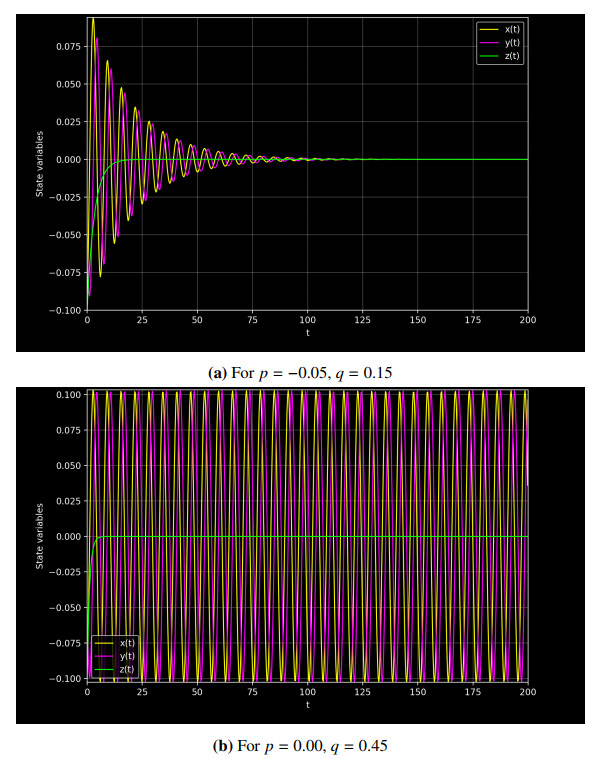Click magenta line swatch in bottom legend

[105, 655]
